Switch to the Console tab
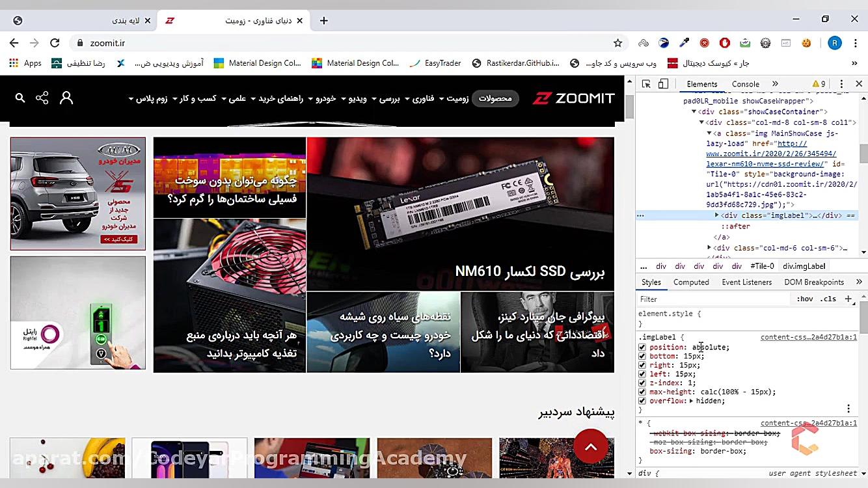The width and height of the screenshot is (868, 488). pos(745,83)
